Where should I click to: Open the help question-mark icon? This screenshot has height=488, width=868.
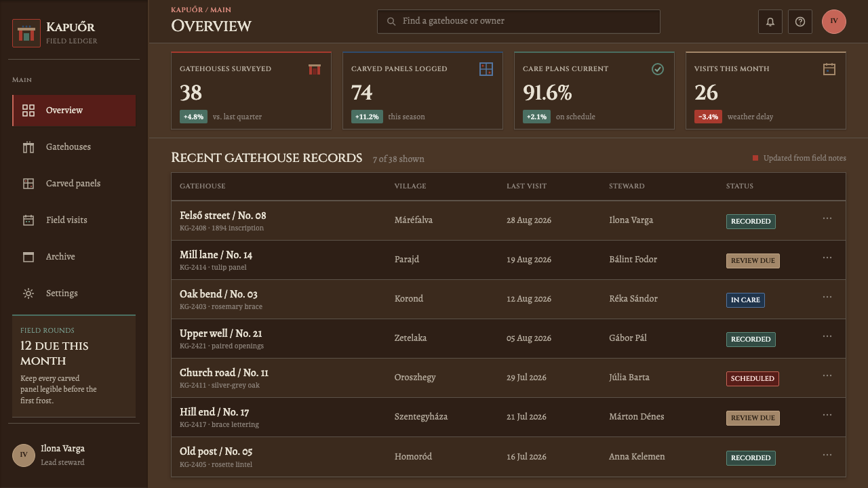[x=800, y=22]
